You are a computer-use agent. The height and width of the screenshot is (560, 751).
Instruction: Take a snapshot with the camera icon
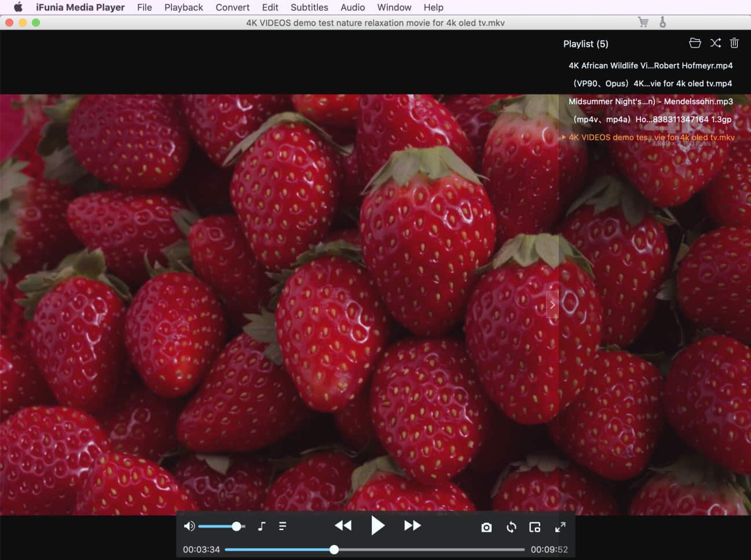click(x=486, y=527)
